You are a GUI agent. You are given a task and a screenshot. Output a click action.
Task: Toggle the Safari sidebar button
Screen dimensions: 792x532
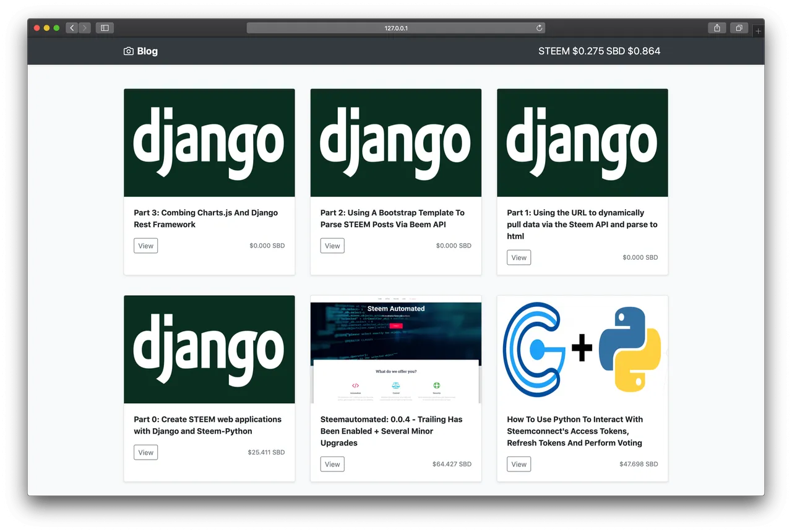105,28
